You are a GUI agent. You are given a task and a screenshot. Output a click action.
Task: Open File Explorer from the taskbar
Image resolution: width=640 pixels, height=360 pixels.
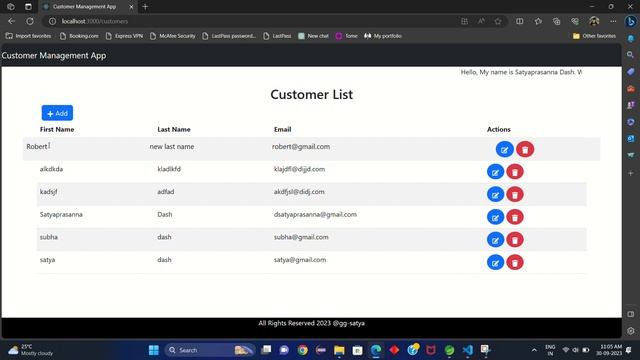(339, 350)
